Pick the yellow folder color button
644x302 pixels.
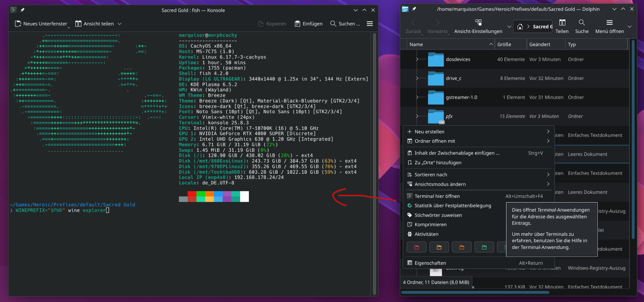[x=439, y=247]
